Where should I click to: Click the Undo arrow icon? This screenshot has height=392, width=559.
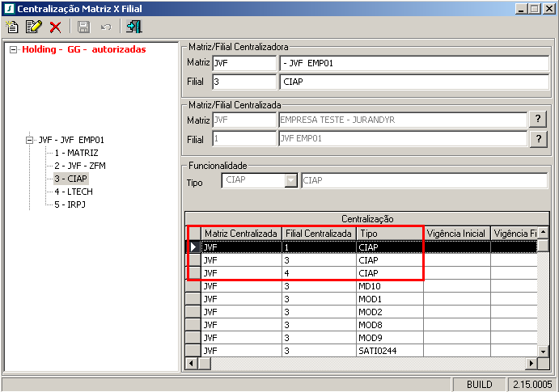pos(105,27)
